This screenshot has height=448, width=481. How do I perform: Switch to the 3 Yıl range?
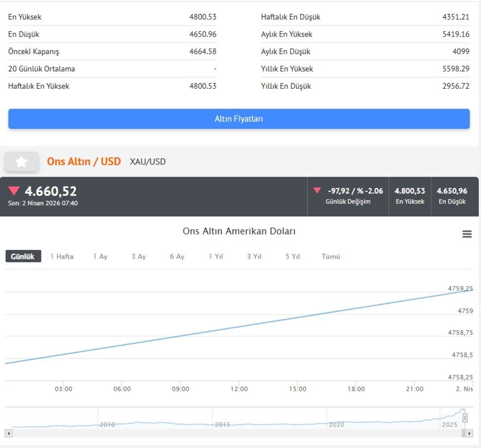254,256
